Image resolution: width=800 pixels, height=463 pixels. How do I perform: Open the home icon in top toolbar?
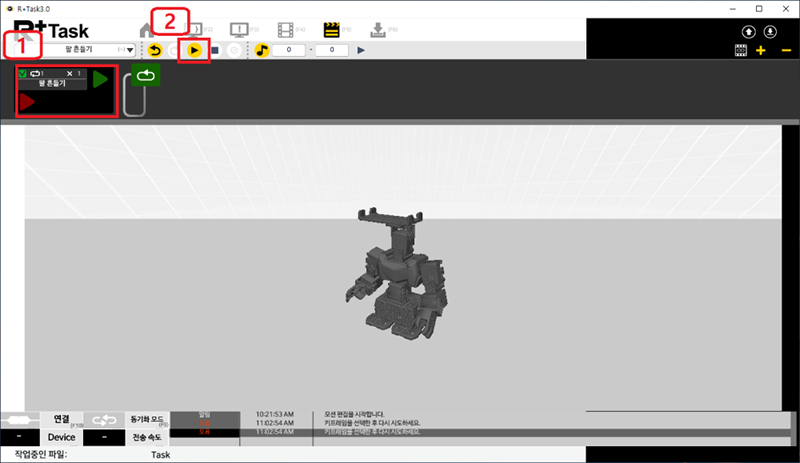point(148,29)
